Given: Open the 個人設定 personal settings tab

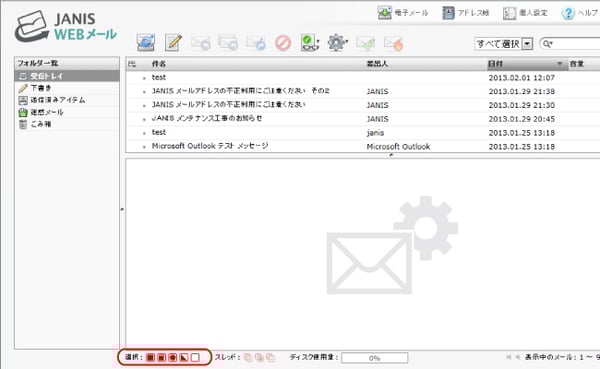Looking at the screenshot, I should tap(525, 13).
